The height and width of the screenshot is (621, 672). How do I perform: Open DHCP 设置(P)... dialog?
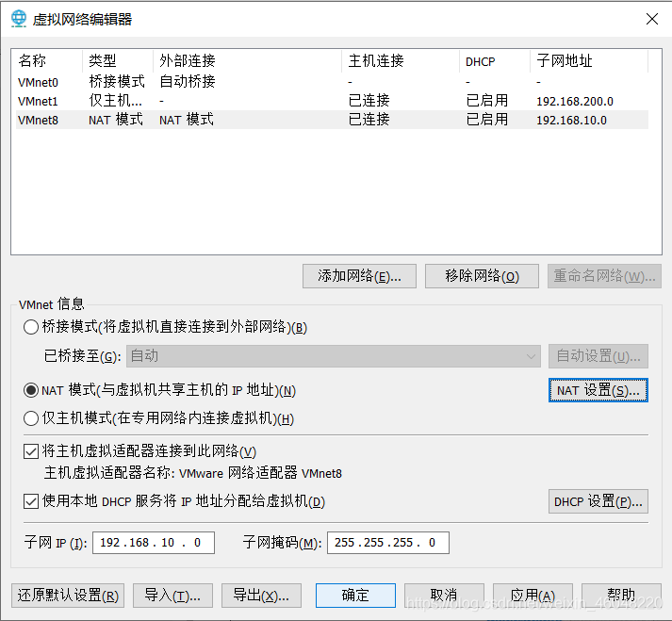click(x=598, y=501)
